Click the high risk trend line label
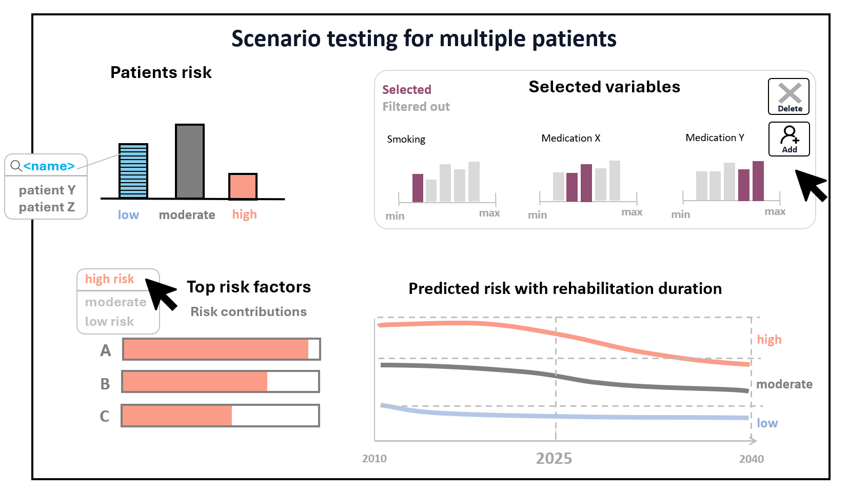 pos(769,340)
